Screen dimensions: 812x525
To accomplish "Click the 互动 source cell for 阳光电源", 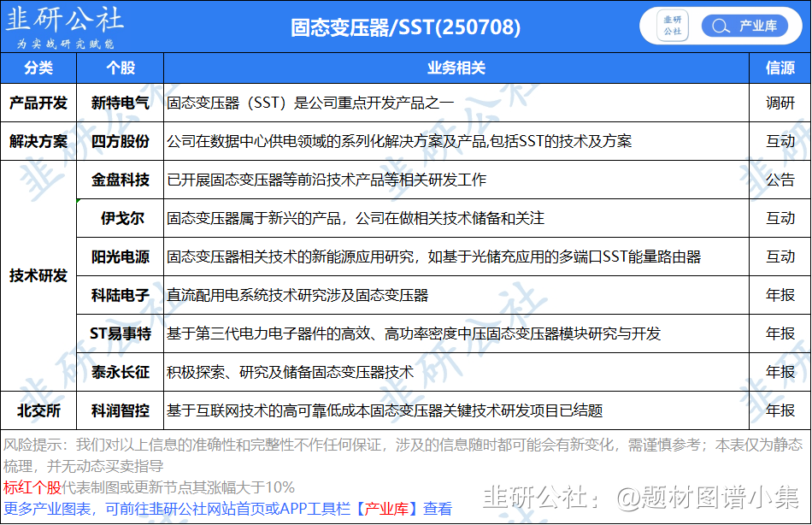I will (x=780, y=257).
